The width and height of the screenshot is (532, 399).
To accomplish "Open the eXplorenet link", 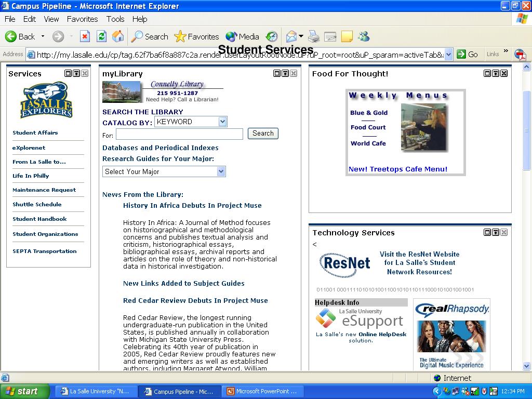I will pos(29,148).
